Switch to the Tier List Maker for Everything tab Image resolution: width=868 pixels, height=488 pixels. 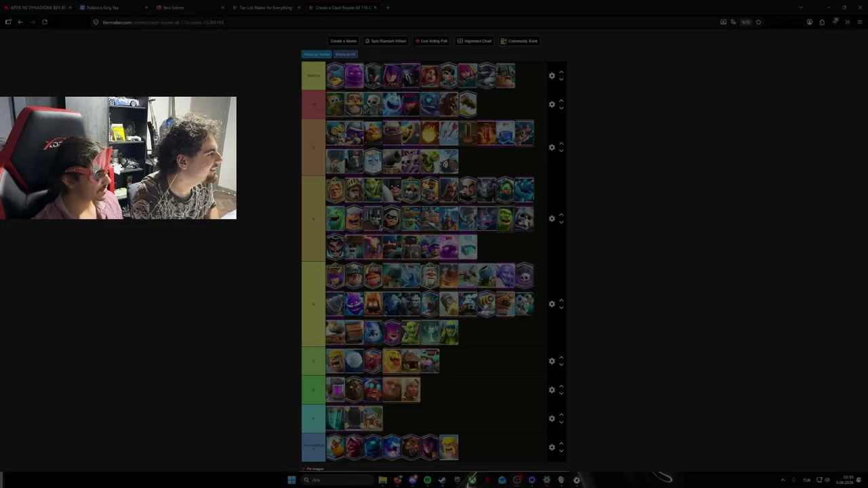264,7
